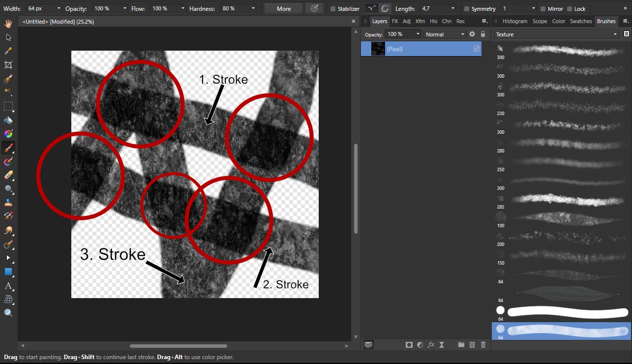The image size is (632, 364).
Task: Click the More button in the toolbar
Action: click(x=283, y=8)
